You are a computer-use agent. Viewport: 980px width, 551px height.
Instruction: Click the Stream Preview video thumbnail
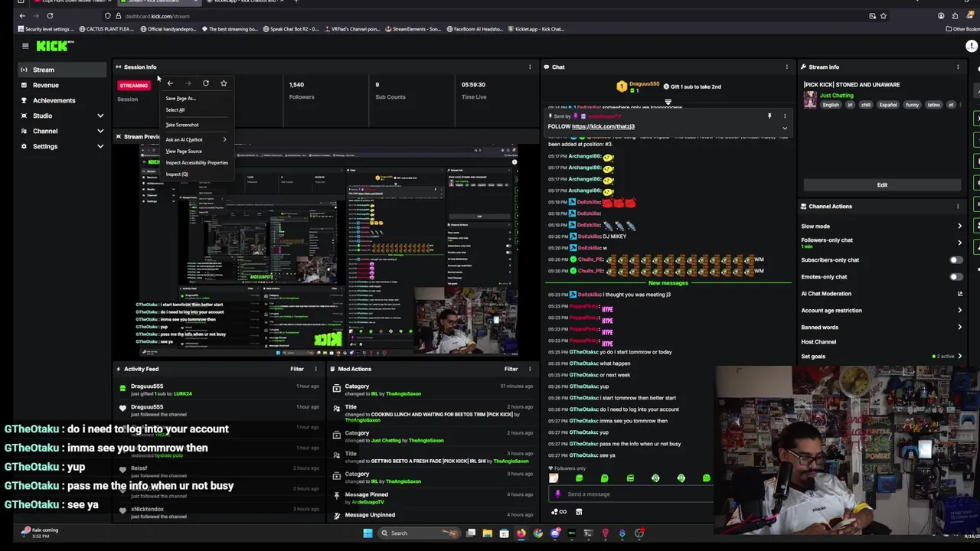328,250
